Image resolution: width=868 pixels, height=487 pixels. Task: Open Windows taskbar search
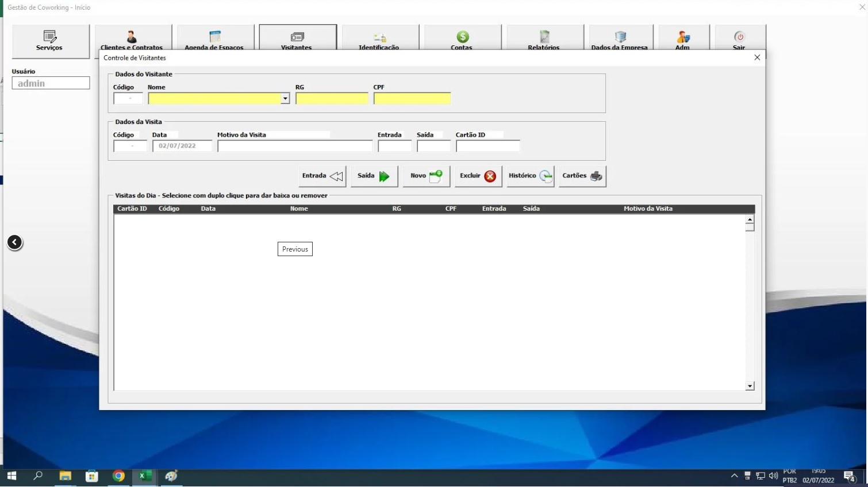click(x=38, y=476)
